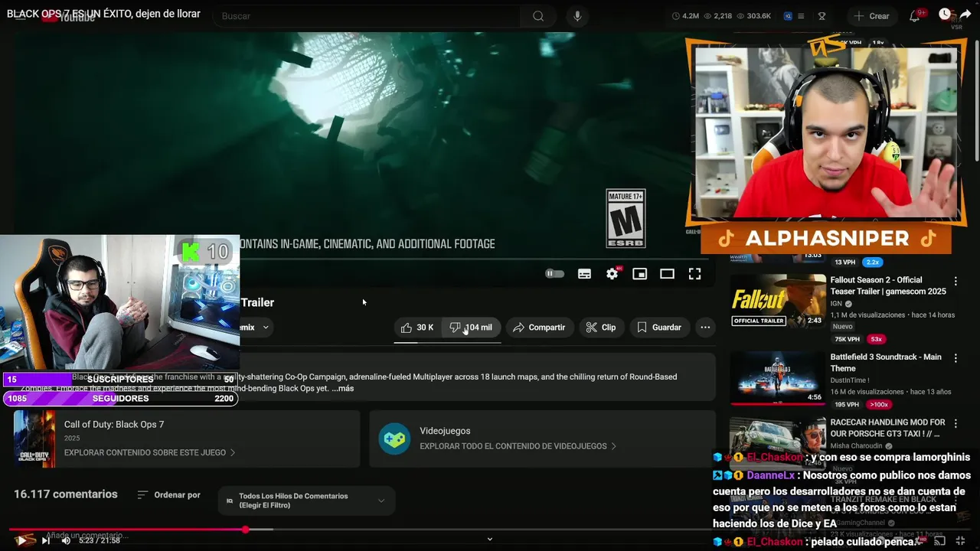The height and width of the screenshot is (551, 980).
Task: Open the Fallout Season 2 thumbnail
Action: point(777,301)
